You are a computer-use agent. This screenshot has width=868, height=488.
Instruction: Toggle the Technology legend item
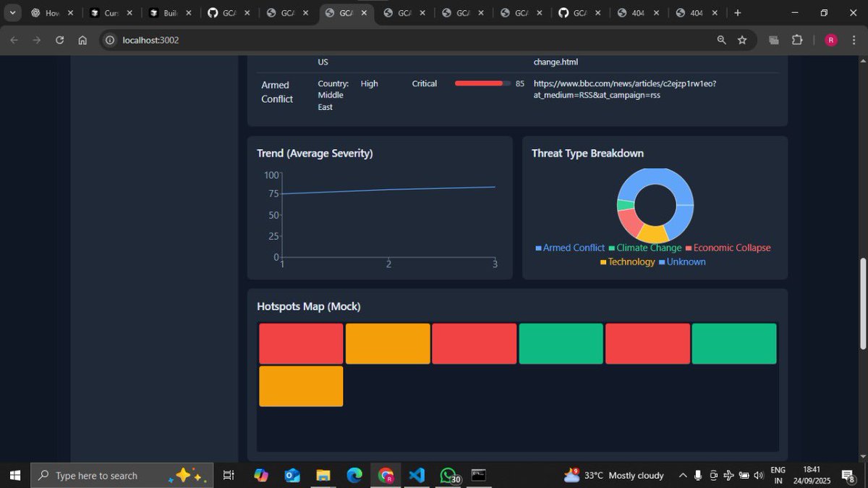(628, 262)
